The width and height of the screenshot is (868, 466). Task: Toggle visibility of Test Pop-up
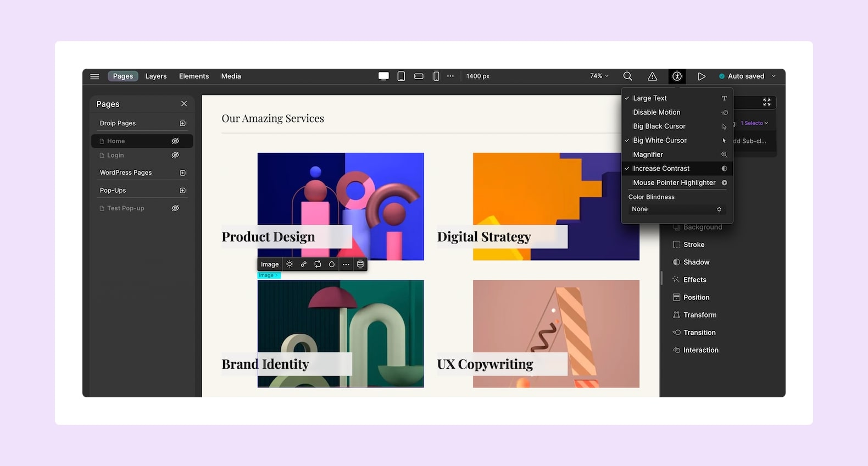(x=175, y=208)
